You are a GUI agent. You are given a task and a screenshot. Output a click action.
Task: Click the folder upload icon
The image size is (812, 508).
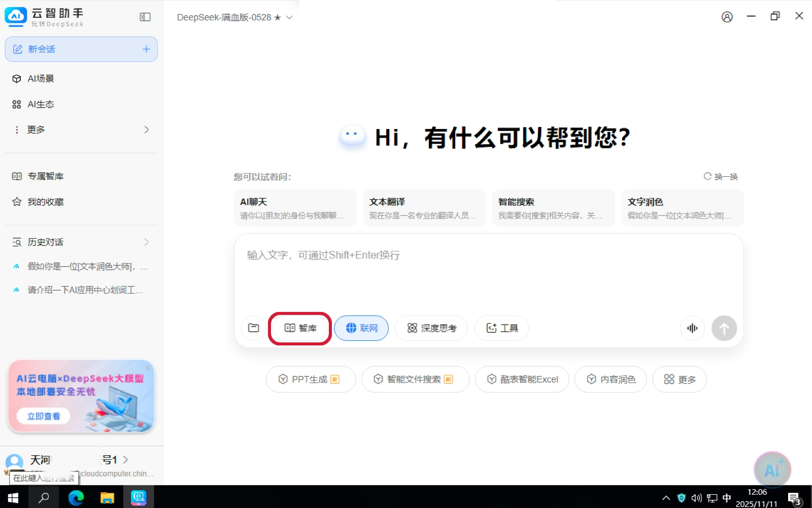coord(253,328)
